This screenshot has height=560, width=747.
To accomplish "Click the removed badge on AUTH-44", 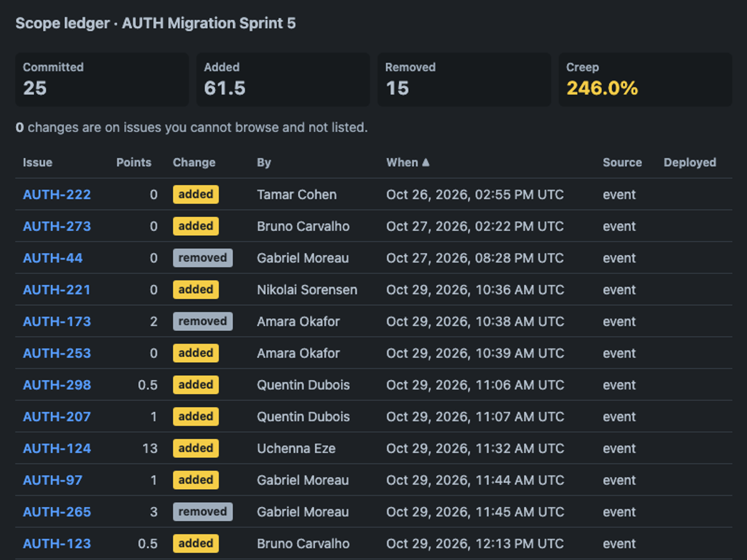I will (x=203, y=258).
